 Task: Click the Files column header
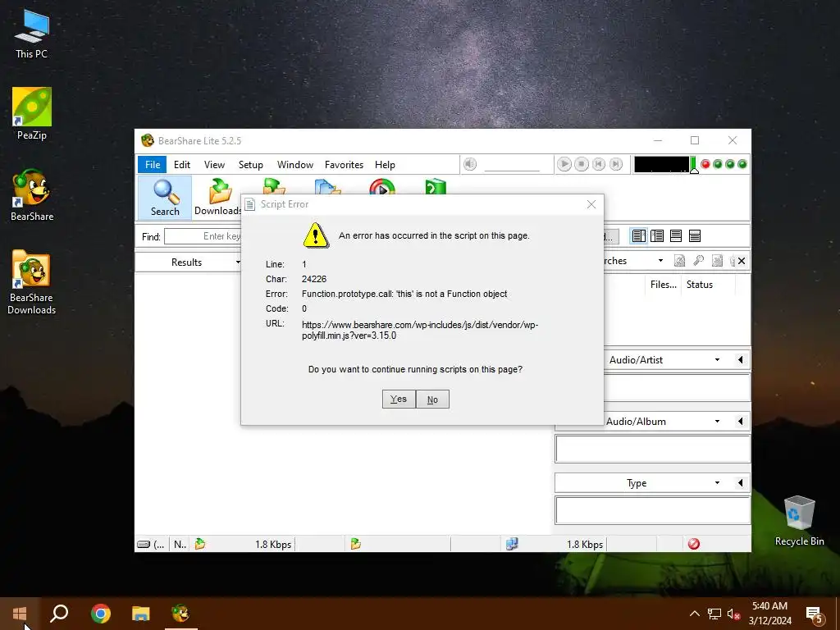pos(663,285)
